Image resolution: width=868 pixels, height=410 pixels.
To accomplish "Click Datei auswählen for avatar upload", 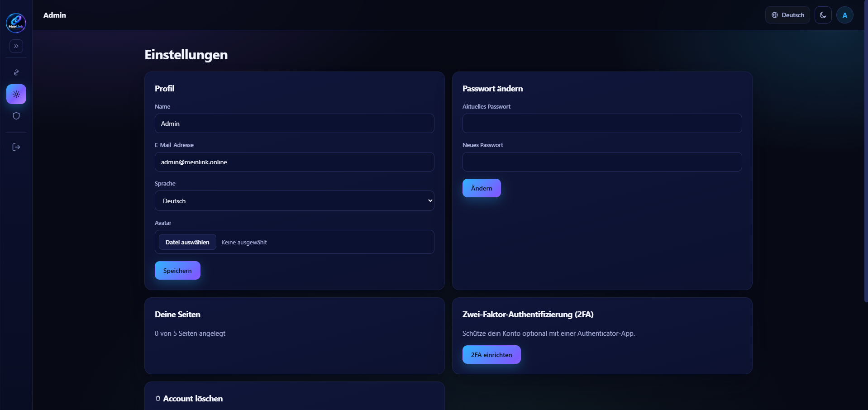I will click(x=187, y=242).
